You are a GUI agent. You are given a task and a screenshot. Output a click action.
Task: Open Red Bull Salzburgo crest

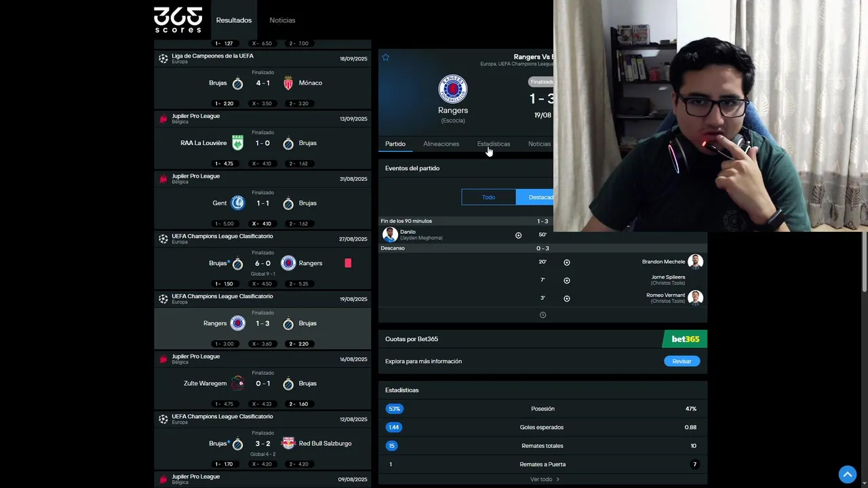[288, 443]
